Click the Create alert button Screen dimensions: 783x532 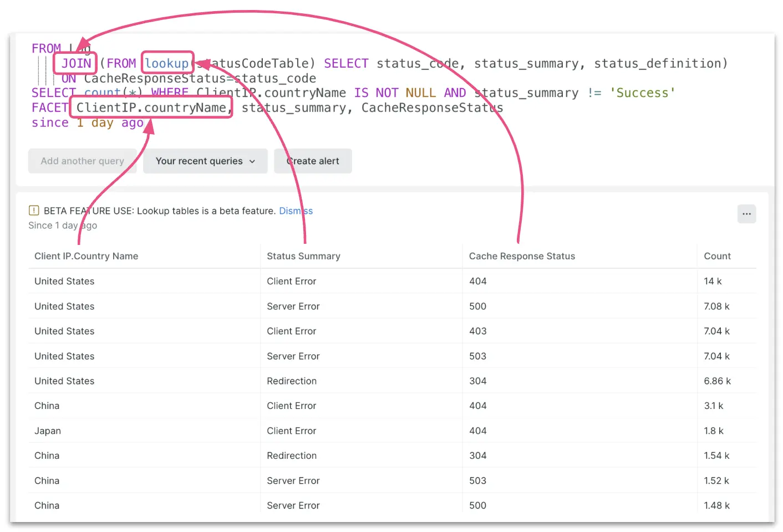pyautogui.click(x=313, y=161)
